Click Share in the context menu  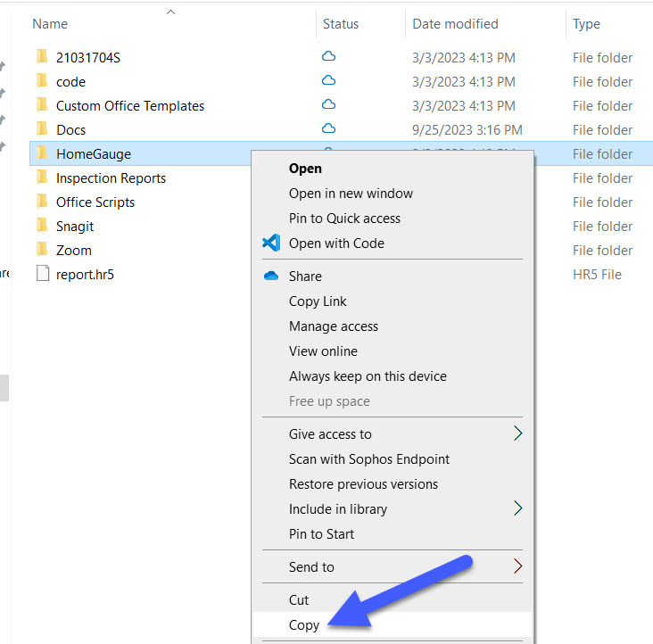(305, 277)
